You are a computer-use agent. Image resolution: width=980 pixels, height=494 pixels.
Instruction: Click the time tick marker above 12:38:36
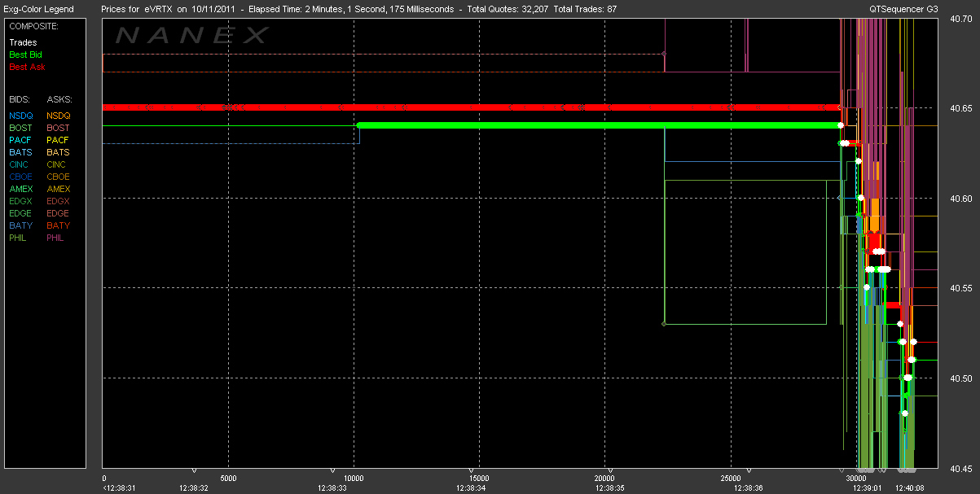[749, 470]
